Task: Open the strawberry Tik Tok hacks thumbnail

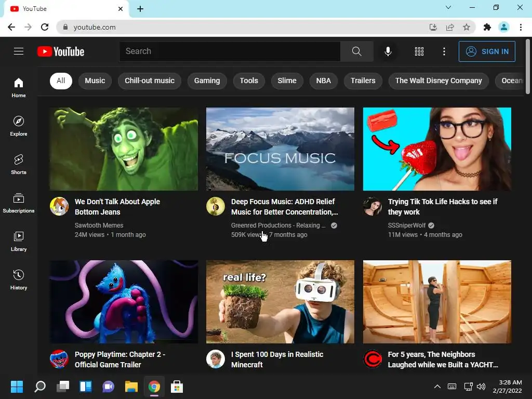Action: (437, 149)
